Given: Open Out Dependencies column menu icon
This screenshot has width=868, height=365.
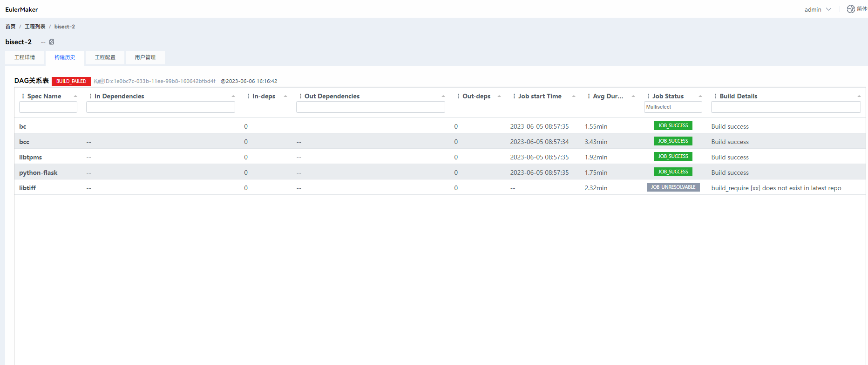Looking at the screenshot, I should click(x=300, y=96).
